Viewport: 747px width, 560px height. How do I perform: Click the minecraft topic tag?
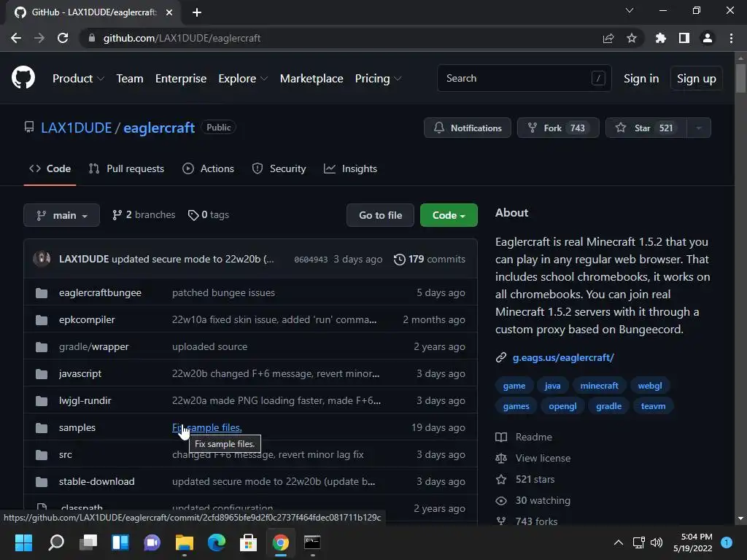600,386
